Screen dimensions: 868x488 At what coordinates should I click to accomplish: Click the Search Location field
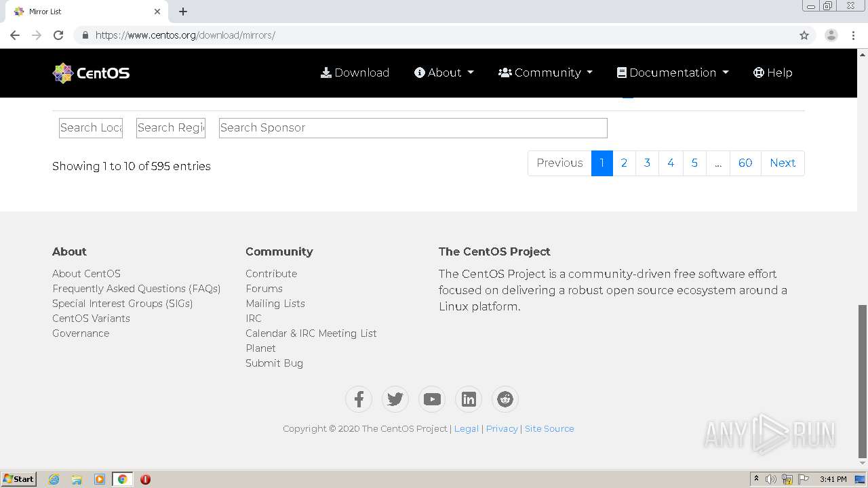pyautogui.click(x=91, y=127)
